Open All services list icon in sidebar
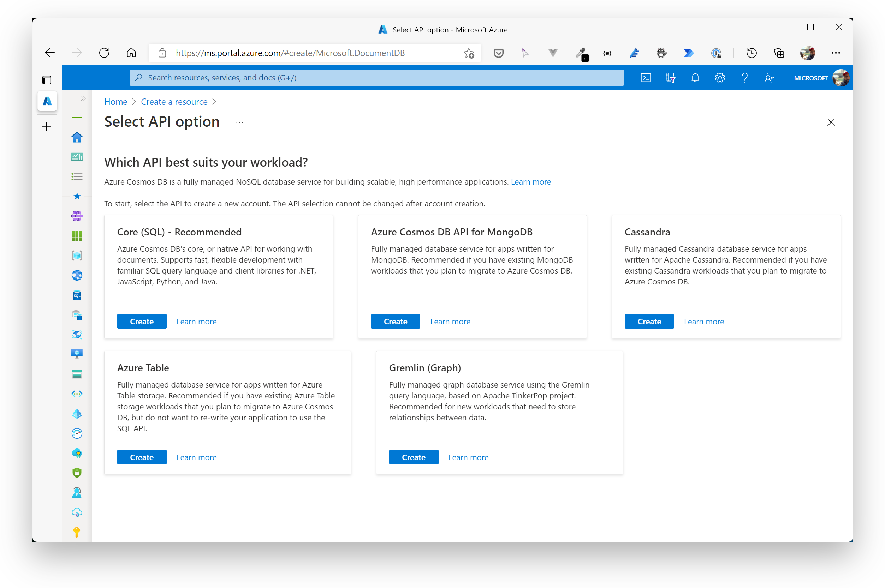The height and width of the screenshot is (588, 885). [x=77, y=176]
